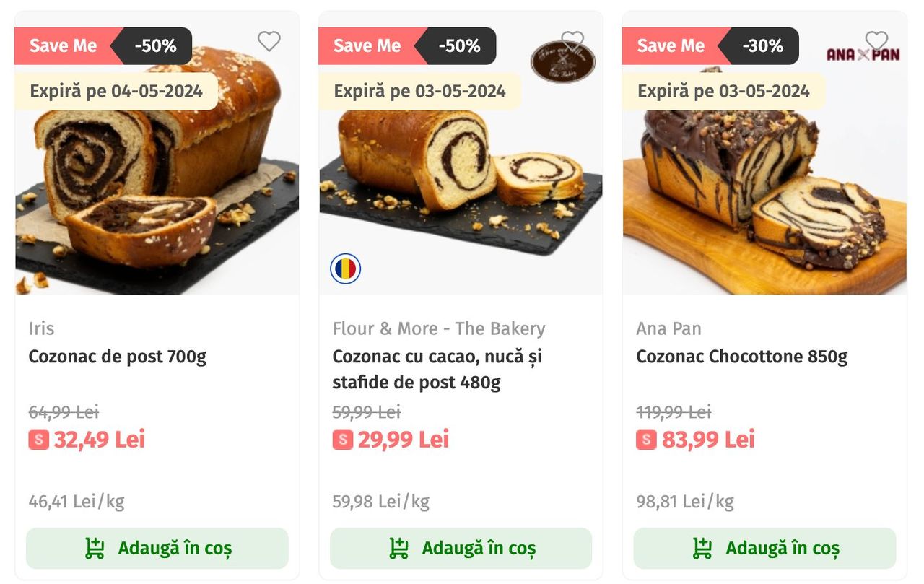Toggle wishlist heart on Flour & More cozonac
924x584 pixels.
pos(572,41)
